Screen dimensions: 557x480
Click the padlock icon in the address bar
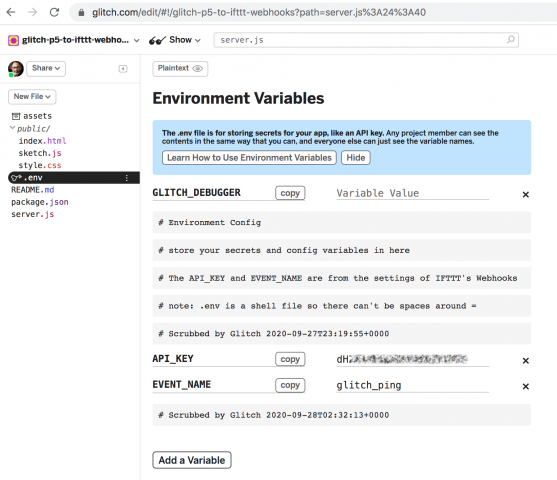point(81,13)
